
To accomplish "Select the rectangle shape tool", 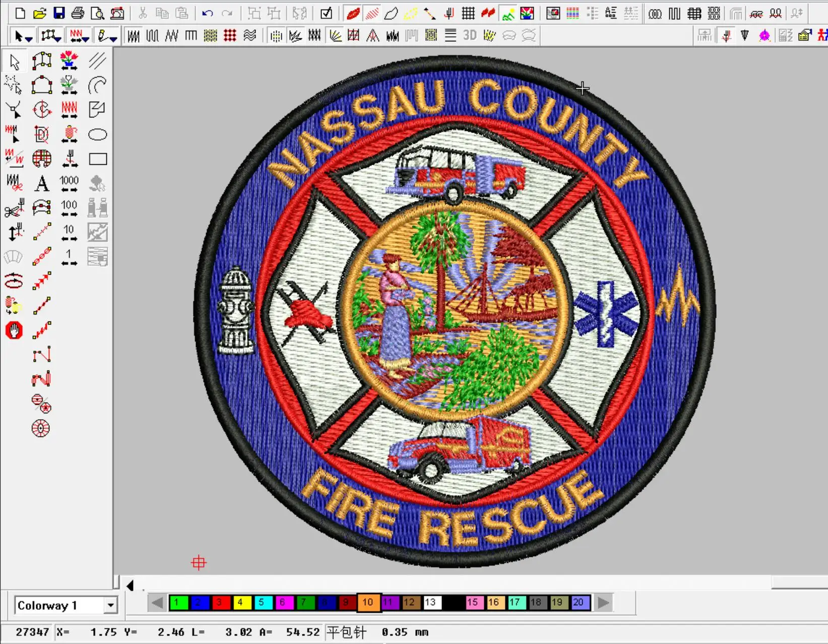I will coord(98,159).
